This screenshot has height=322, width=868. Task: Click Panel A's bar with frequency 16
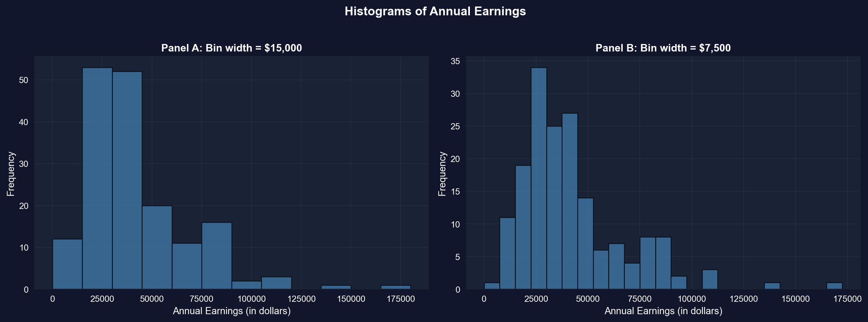pyautogui.click(x=217, y=256)
